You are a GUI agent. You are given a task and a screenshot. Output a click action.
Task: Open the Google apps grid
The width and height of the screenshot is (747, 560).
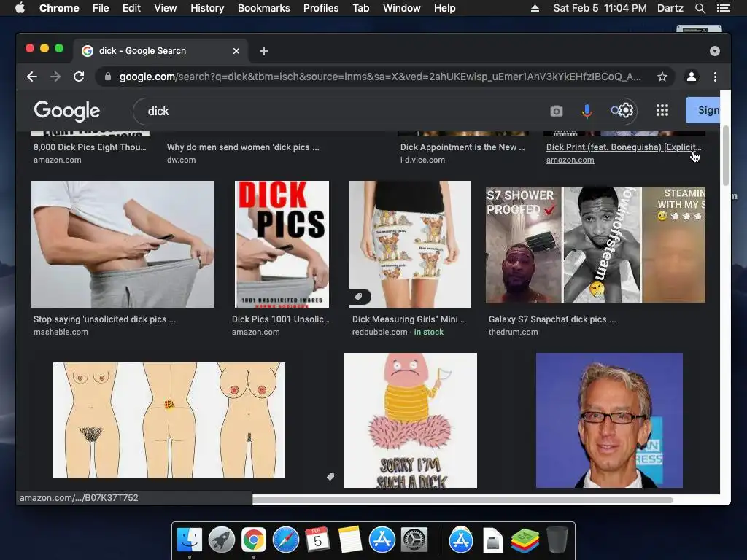(662, 111)
